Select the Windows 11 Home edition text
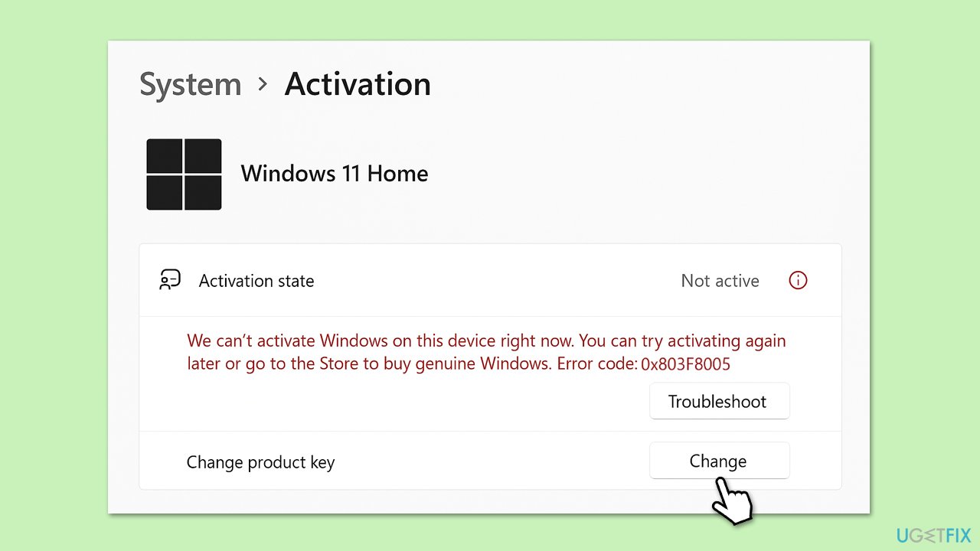Viewport: 980px width, 551px height. click(334, 174)
